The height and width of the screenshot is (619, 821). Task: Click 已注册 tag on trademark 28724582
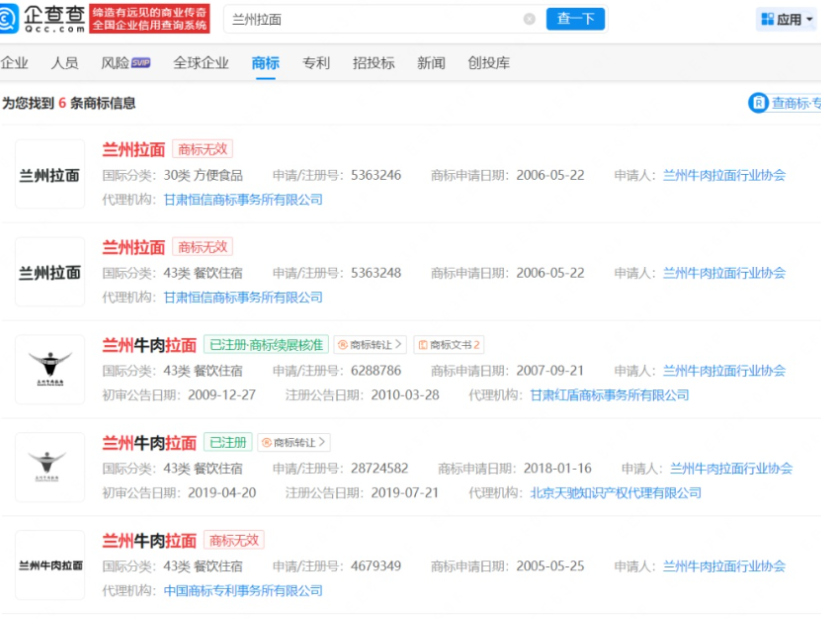(x=228, y=443)
